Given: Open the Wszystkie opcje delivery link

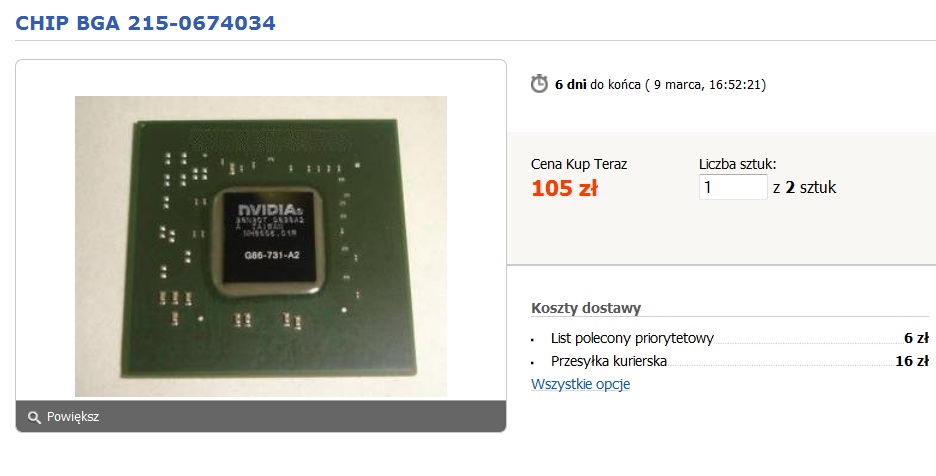Looking at the screenshot, I should (x=580, y=384).
